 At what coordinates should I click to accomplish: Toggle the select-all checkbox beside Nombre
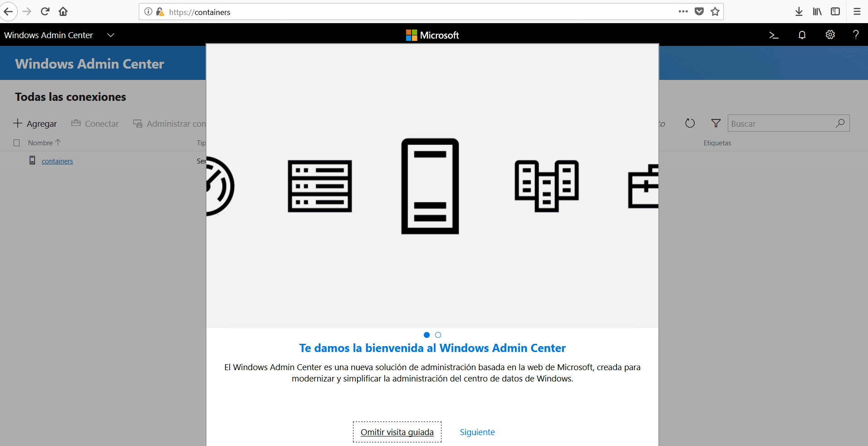coord(17,143)
